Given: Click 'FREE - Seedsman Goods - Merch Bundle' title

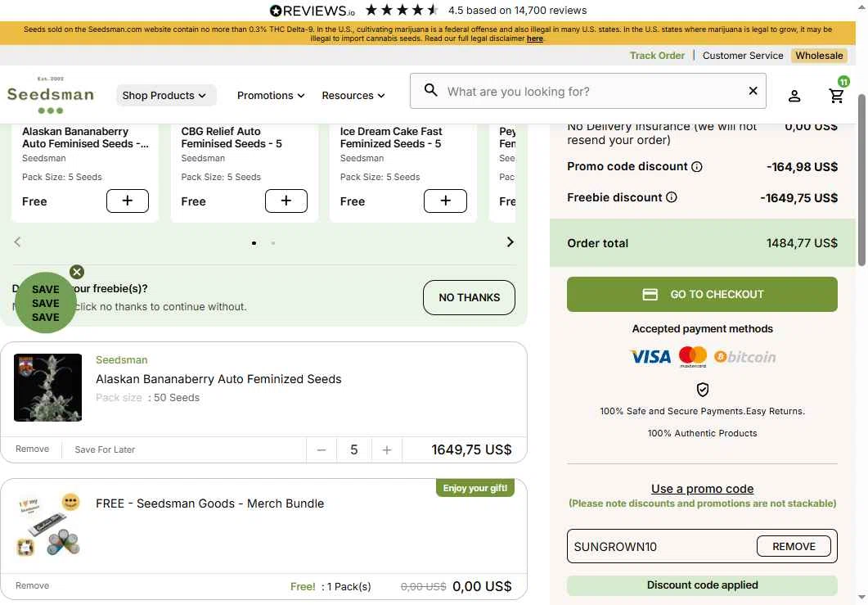Looking at the screenshot, I should coord(209,503).
